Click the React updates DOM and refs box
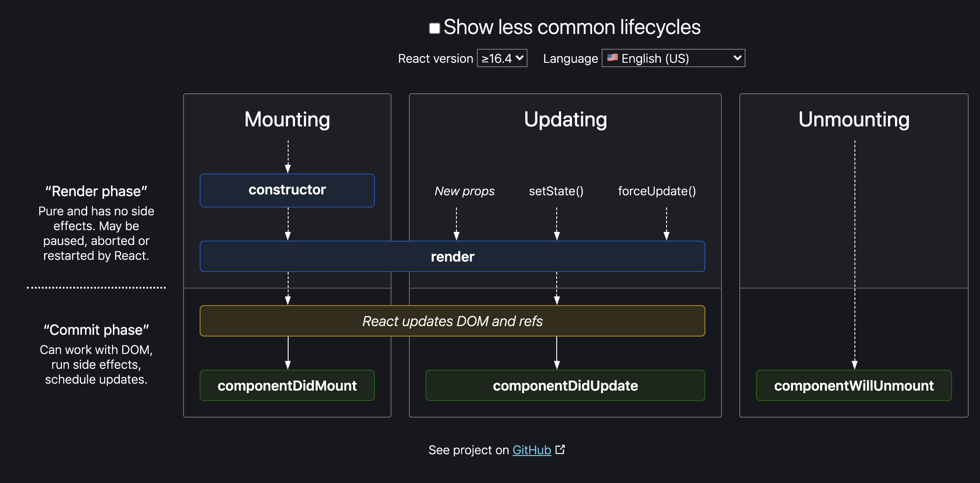Screen dimensions: 980x483 (452, 321)
